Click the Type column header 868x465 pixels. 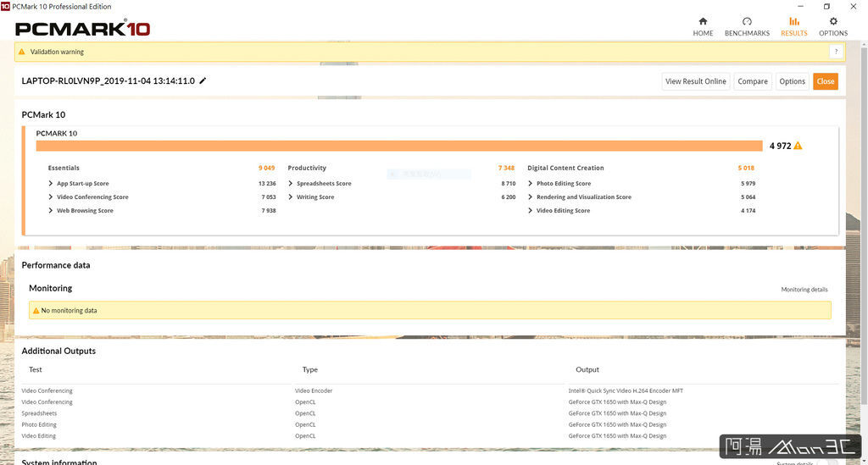click(x=310, y=369)
